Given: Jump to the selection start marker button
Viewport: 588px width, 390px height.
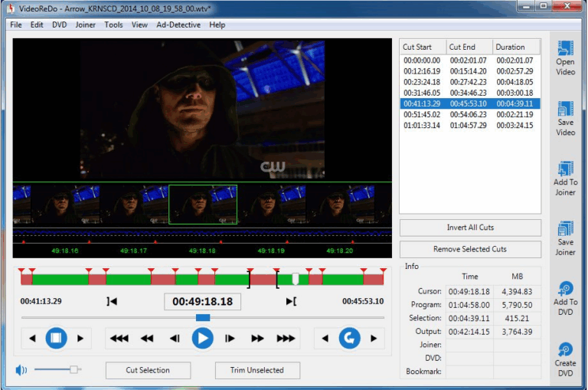Looking at the screenshot, I should 113,301.
